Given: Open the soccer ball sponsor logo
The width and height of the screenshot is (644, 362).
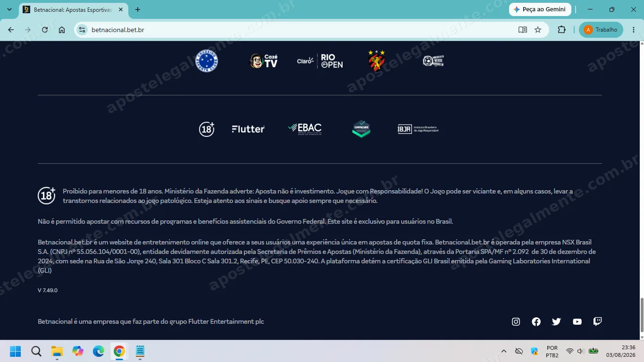Looking at the screenshot, I should pyautogui.click(x=433, y=61).
